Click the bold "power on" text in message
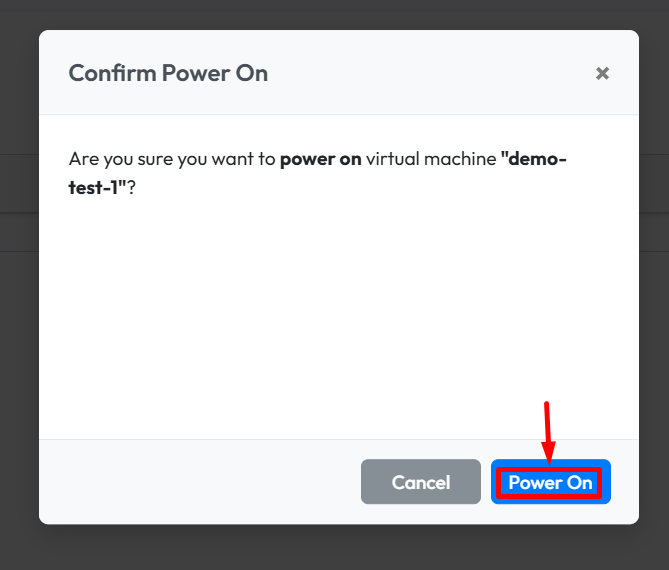Viewport: 669px width, 570px height. tap(320, 159)
